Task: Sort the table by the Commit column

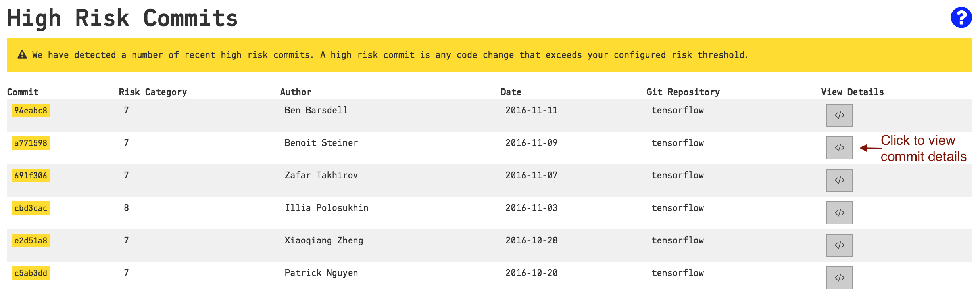Action: tap(23, 92)
